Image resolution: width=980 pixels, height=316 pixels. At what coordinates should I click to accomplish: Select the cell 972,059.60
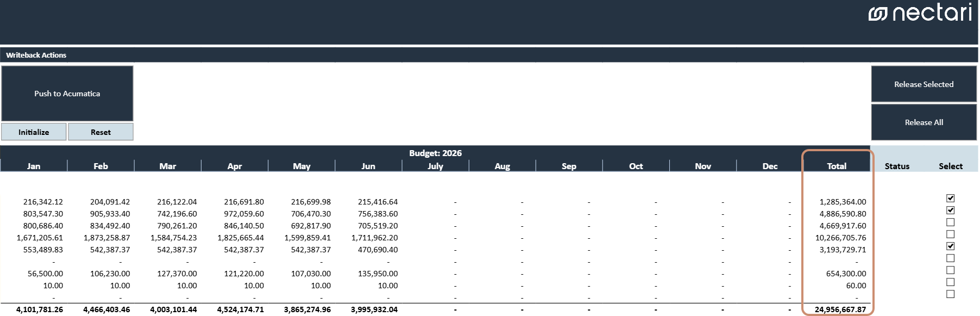click(244, 214)
